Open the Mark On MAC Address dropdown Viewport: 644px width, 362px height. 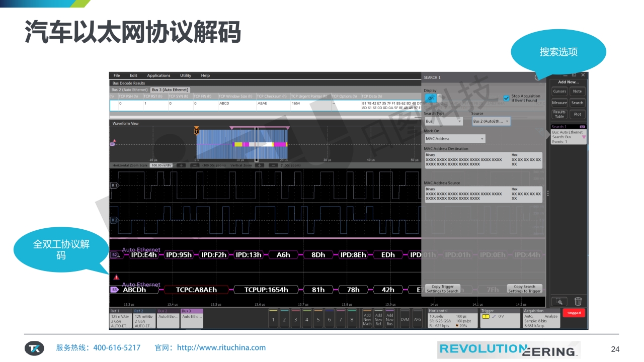[x=455, y=139]
